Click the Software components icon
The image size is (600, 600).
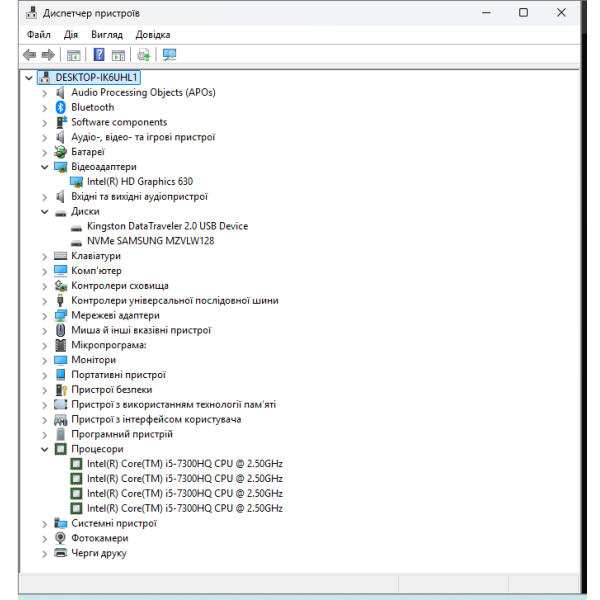61,122
